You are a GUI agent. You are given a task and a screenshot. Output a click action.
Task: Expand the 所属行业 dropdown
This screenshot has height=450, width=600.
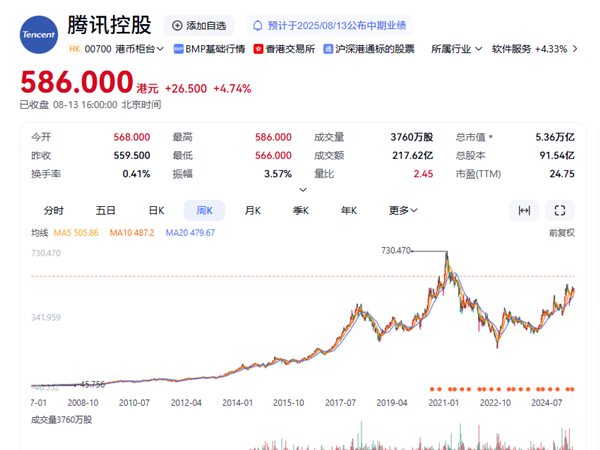tap(457, 49)
